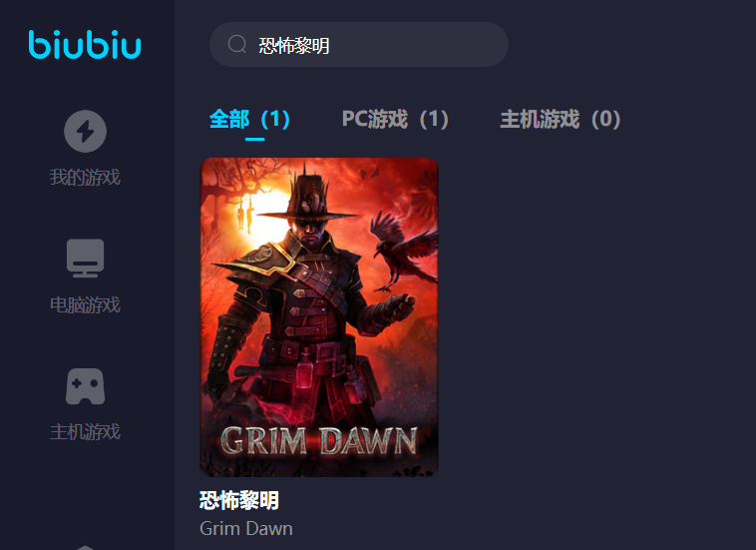
Task: Open the 恐怖黎明 game title below cover
Action: [239, 500]
